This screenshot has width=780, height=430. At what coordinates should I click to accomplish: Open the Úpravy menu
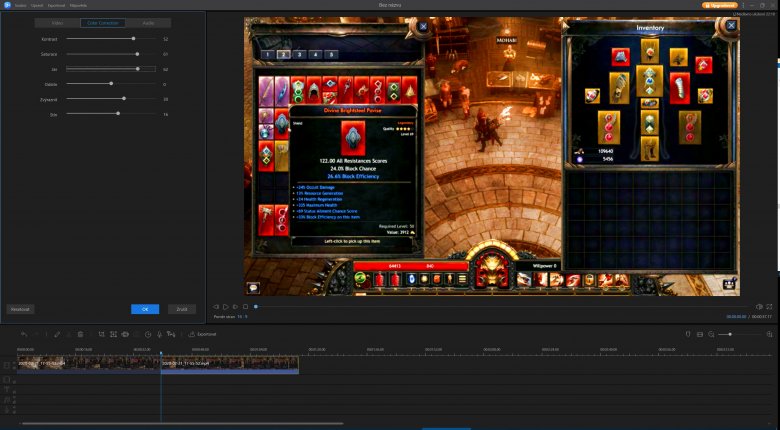(x=37, y=5)
